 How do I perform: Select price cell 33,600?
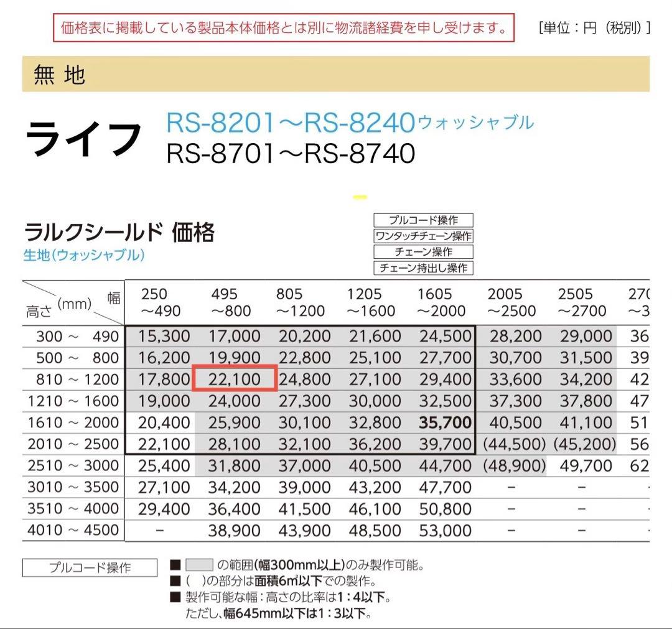pyautogui.click(x=515, y=379)
